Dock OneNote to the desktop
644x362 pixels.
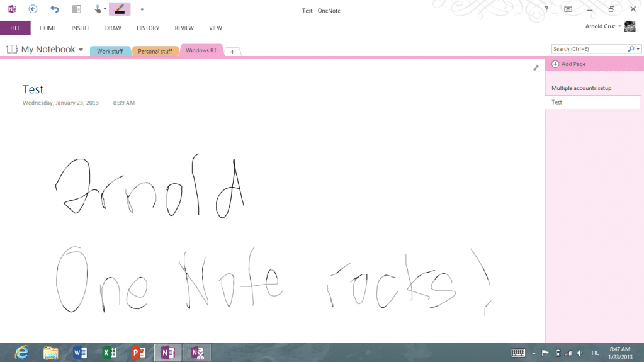76,9
